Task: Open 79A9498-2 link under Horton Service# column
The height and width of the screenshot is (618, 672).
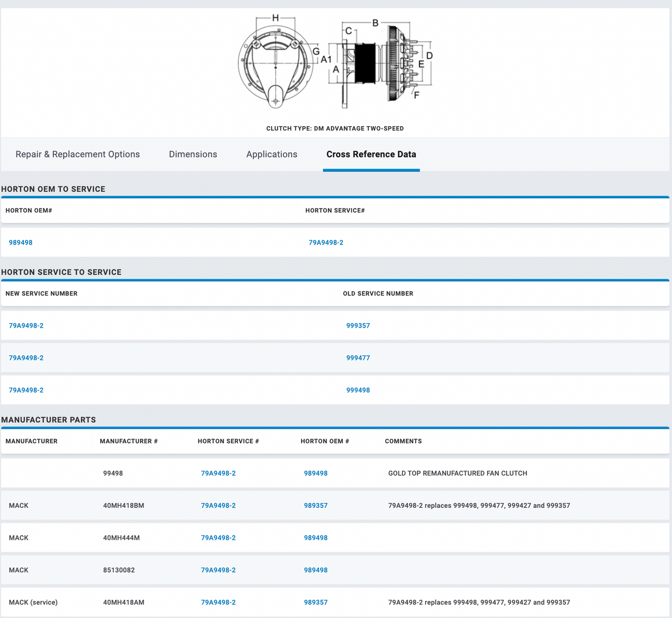Action: [325, 242]
